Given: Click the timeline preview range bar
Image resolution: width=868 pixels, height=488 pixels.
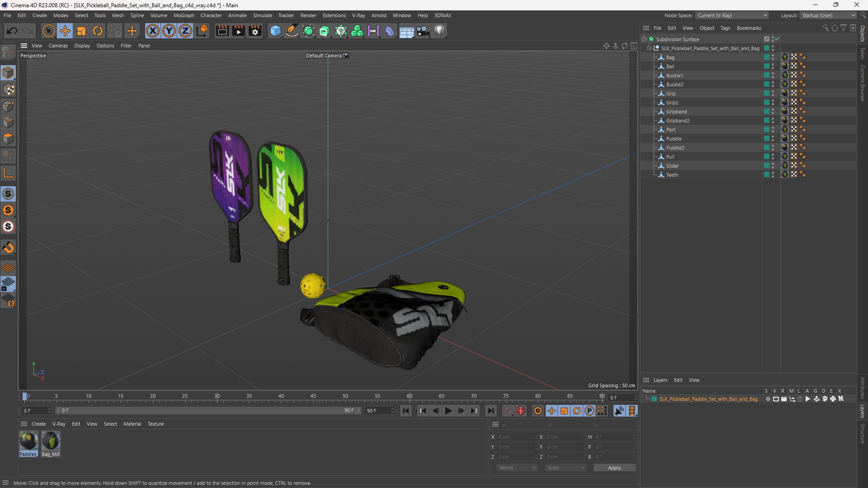Looking at the screenshot, I should tap(208, 411).
